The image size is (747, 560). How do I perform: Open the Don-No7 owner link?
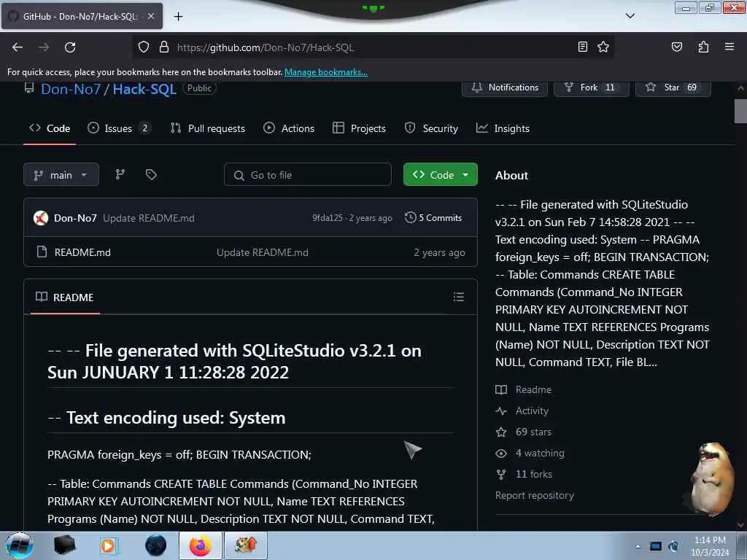(71, 89)
